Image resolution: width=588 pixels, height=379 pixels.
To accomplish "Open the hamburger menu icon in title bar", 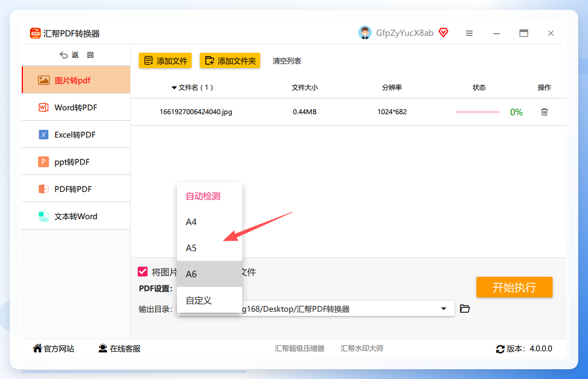I will [x=469, y=33].
